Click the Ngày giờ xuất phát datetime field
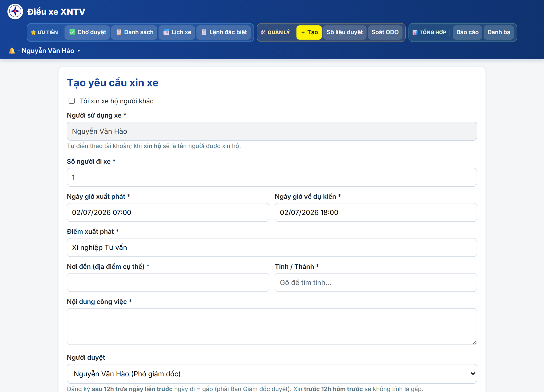 pos(168,212)
